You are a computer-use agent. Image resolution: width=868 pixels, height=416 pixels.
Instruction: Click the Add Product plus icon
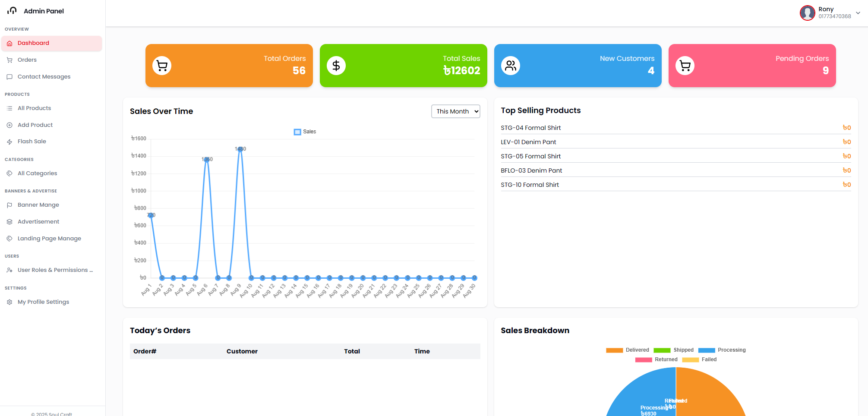click(x=9, y=125)
